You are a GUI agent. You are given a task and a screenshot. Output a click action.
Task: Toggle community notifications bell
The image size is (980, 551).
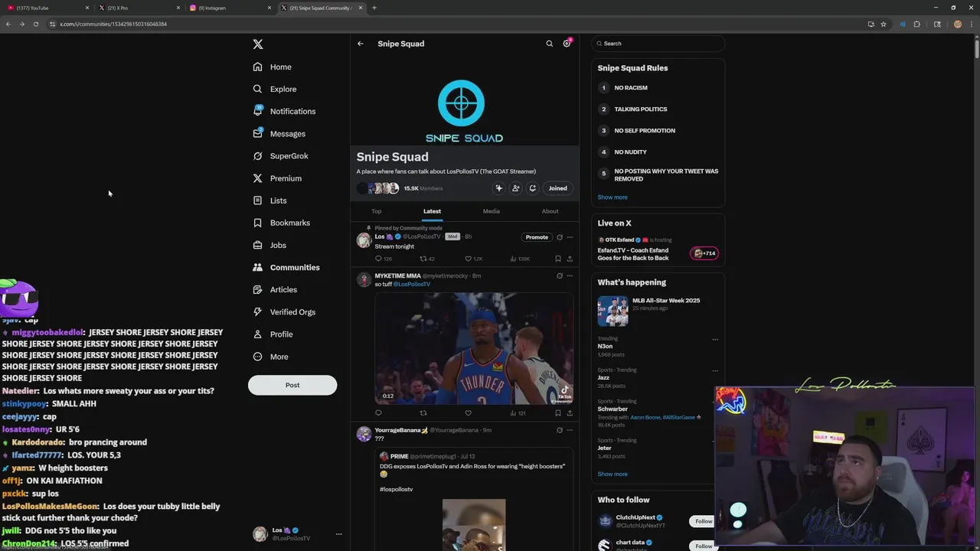532,188
